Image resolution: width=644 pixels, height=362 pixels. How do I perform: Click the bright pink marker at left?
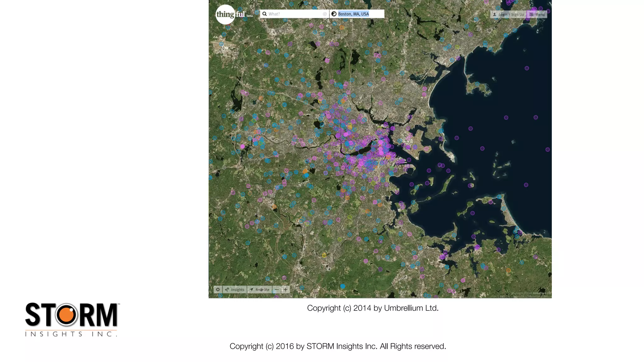[x=242, y=146]
